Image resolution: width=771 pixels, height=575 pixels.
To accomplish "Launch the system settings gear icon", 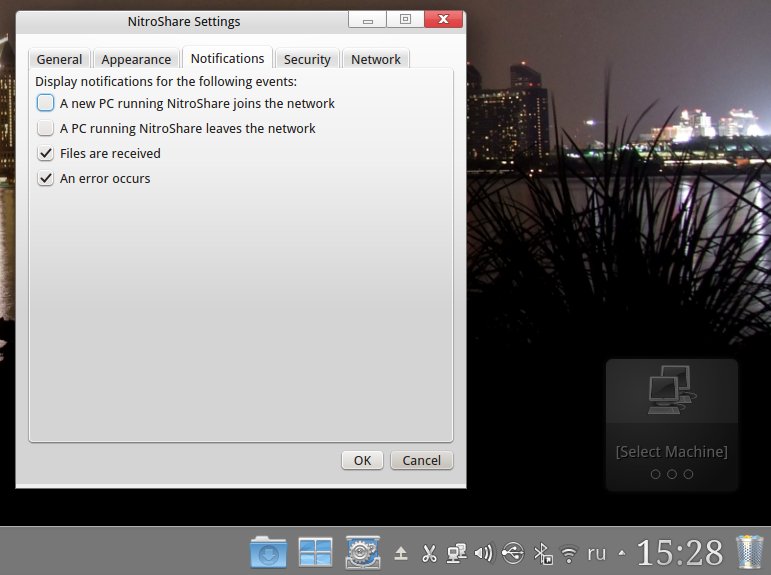I will point(363,552).
